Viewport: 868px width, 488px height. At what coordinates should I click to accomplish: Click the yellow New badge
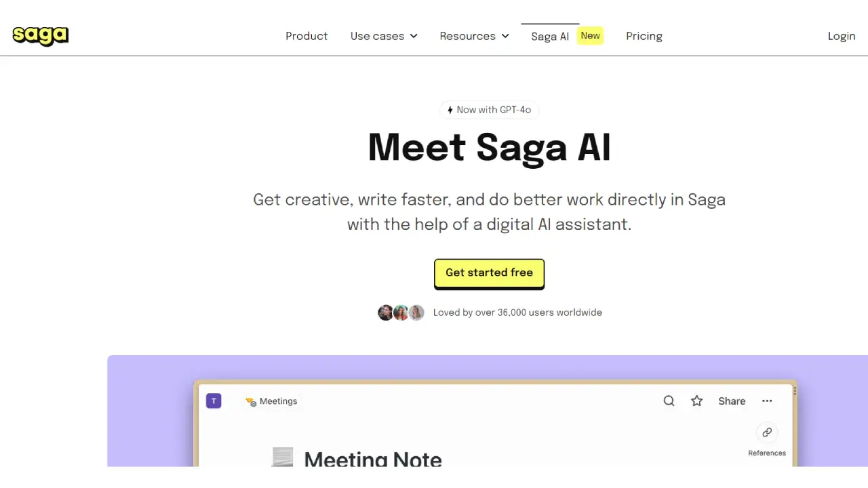tap(590, 36)
